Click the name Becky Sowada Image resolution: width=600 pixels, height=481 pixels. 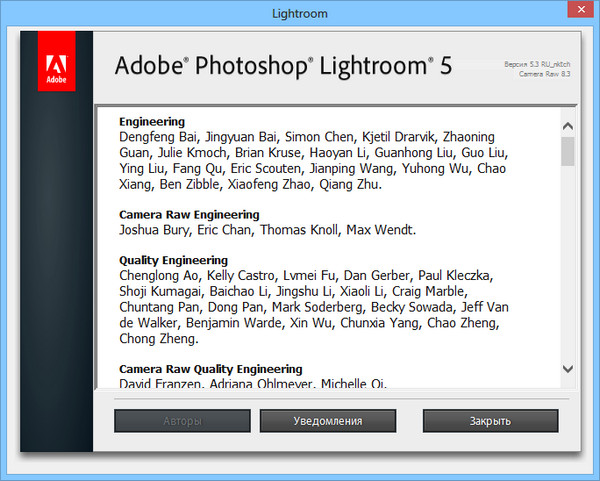point(411,307)
